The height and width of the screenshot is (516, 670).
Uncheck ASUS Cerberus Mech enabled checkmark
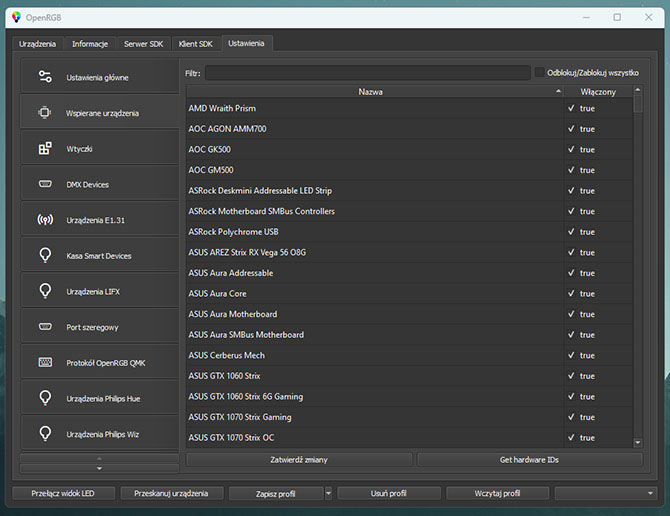(x=571, y=355)
